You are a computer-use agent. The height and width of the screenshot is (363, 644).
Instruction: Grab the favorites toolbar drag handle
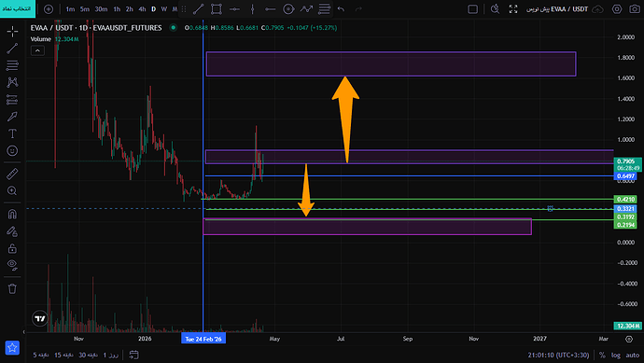(x=184, y=9)
